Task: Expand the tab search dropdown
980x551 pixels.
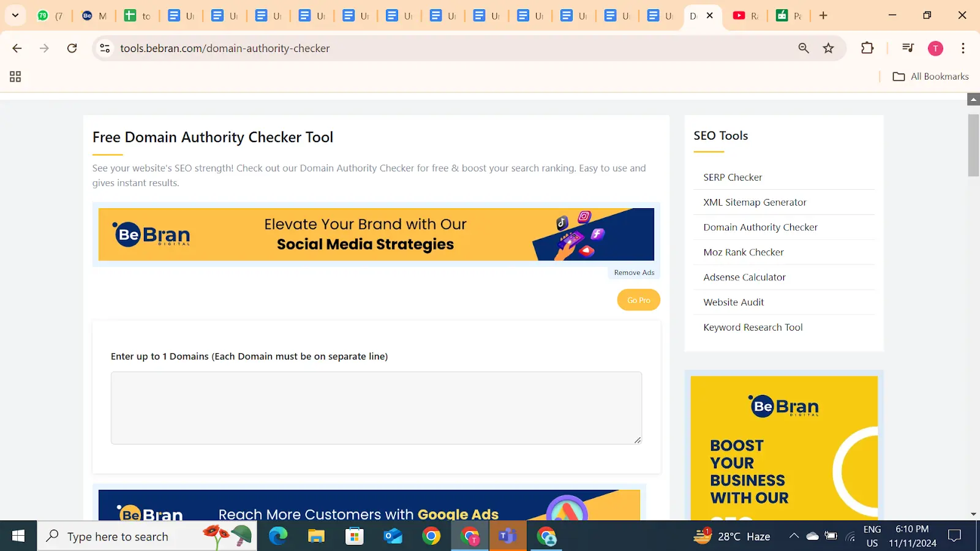Action: [15, 15]
